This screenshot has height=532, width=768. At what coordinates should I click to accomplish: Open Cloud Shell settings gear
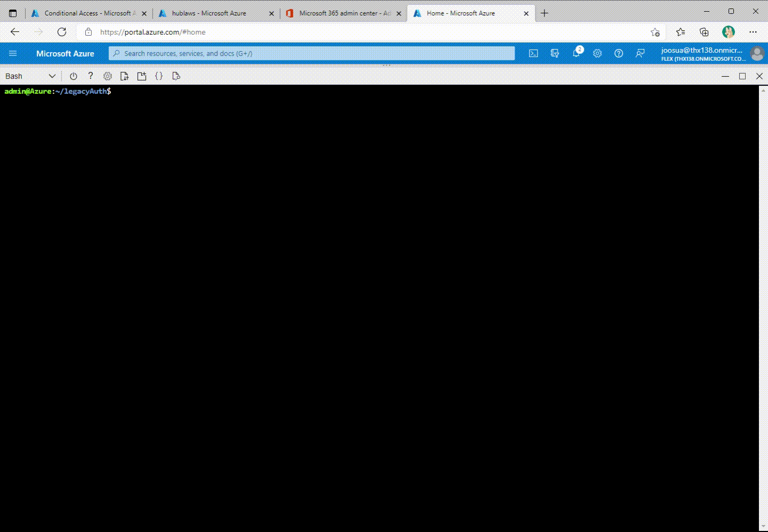[x=108, y=76]
